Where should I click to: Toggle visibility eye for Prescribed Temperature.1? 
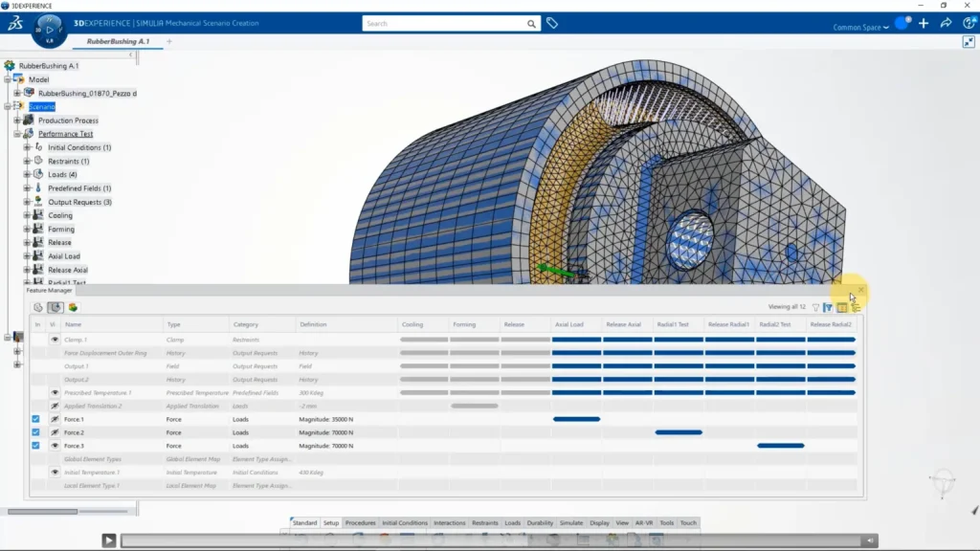(x=55, y=392)
